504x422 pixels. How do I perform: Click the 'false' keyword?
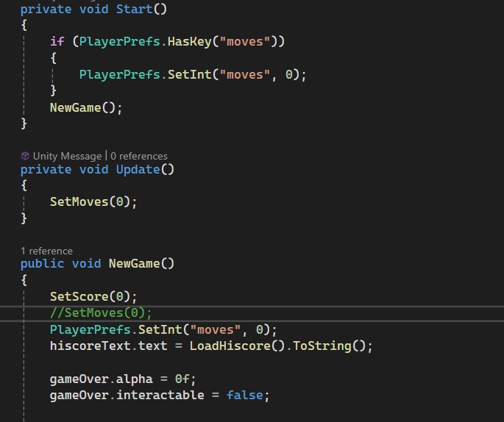click(244, 396)
